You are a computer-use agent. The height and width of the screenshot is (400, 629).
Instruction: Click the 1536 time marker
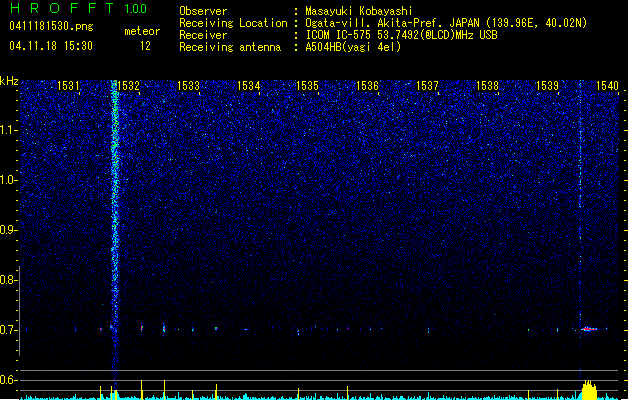367,86
